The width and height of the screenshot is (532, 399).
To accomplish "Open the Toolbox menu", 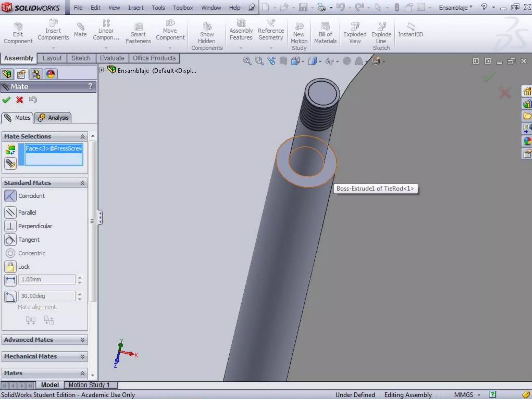I will coord(183,8).
